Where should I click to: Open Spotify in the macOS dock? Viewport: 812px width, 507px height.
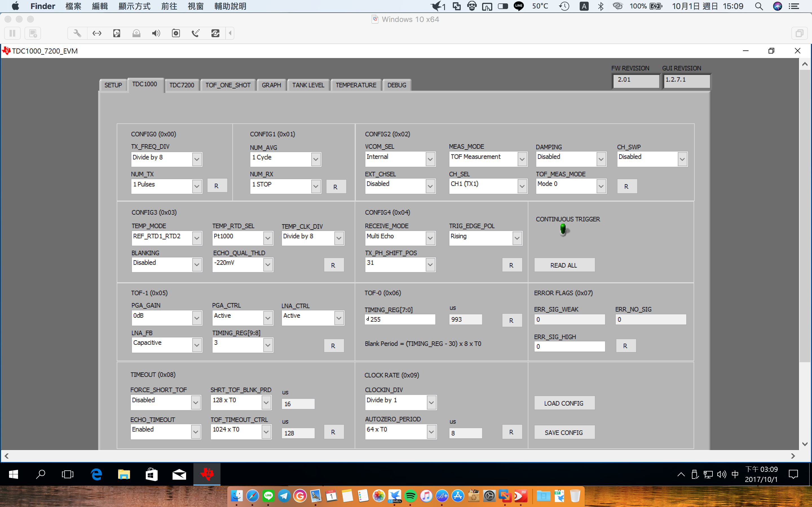pyautogui.click(x=410, y=496)
